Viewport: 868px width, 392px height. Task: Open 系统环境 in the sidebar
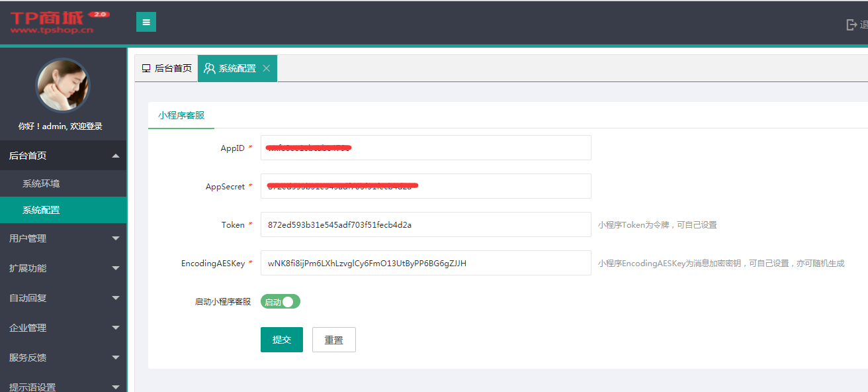coord(41,183)
